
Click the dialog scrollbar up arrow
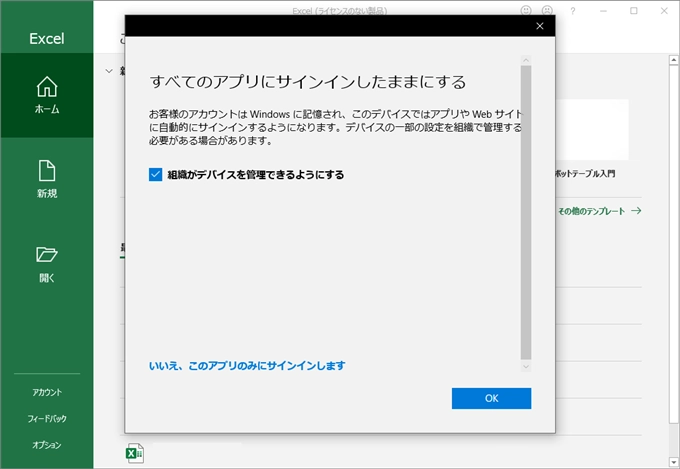[526, 60]
